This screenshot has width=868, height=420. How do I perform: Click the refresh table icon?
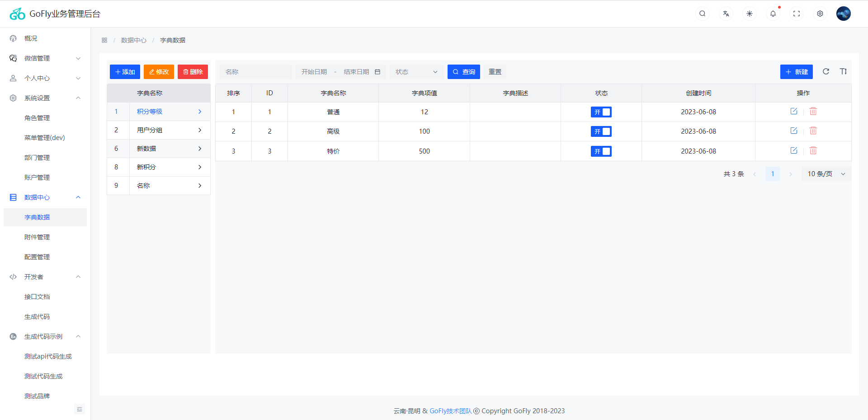pyautogui.click(x=826, y=71)
